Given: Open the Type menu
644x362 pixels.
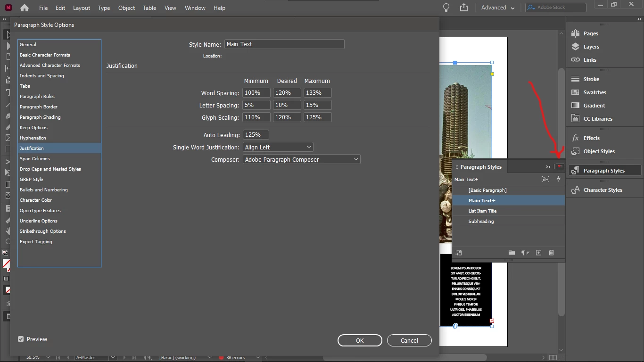Looking at the screenshot, I should pos(104,8).
